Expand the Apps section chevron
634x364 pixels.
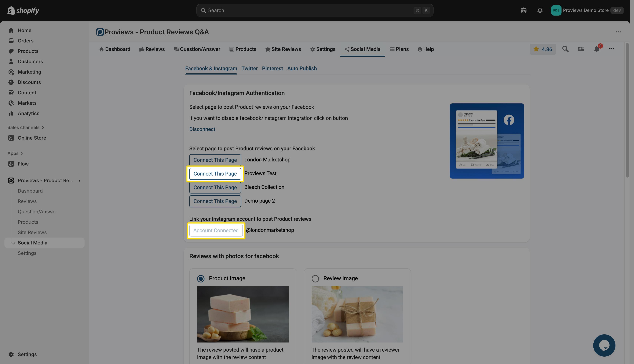22,153
